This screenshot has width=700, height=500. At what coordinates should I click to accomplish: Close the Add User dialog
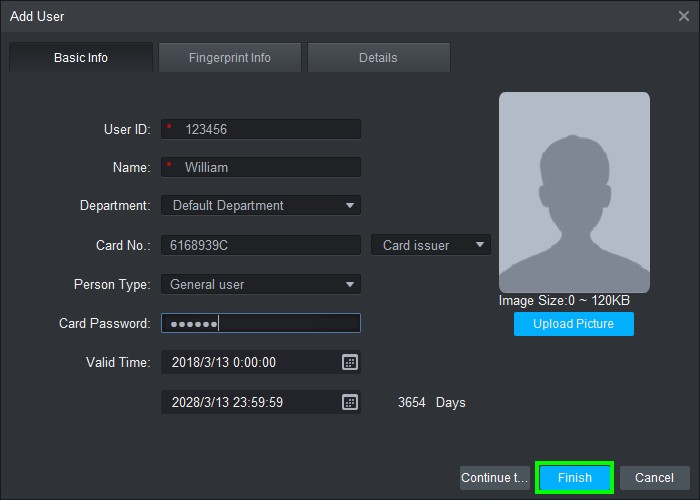[684, 16]
